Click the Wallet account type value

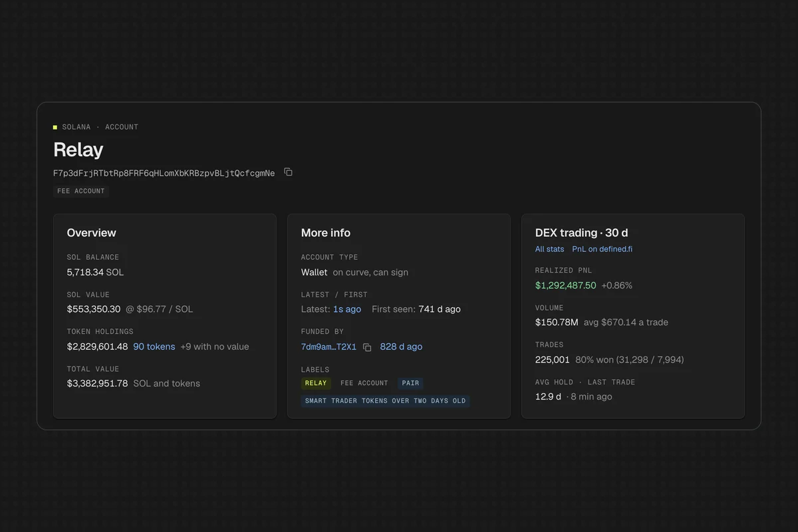coord(314,272)
